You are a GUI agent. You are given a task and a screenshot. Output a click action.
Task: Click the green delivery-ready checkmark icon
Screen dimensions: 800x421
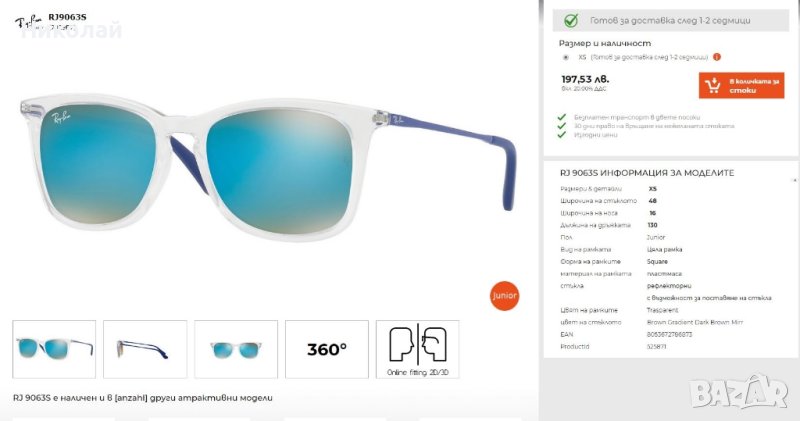[x=571, y=20]
